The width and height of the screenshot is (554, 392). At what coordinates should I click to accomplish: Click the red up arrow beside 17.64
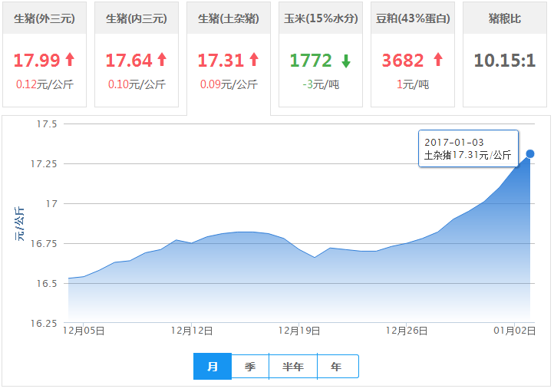(x=162, y=59)
